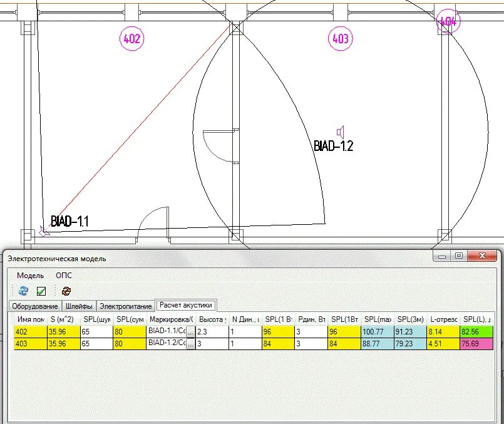The image size is (504, 424).
Task: Click the L-отрезс column header
Action: (x=443, y=319)
